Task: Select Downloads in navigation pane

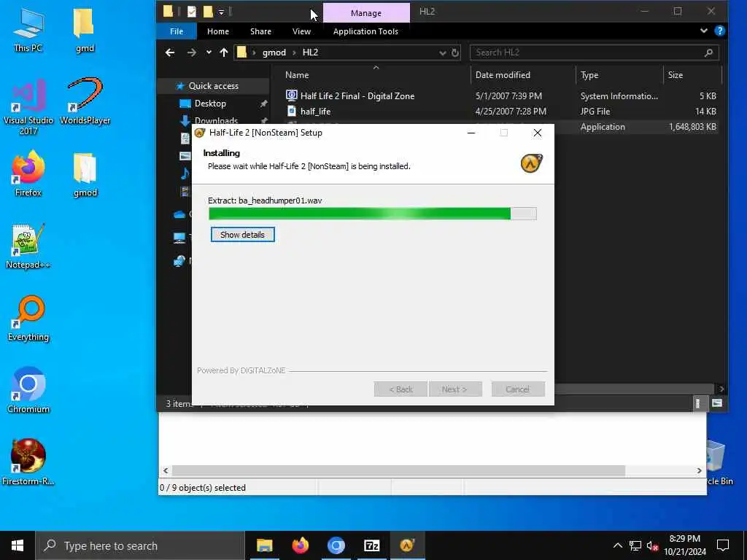Action: 216,120
